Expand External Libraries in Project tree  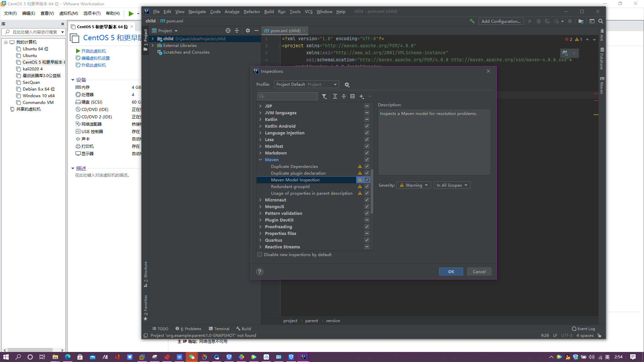pos(153,46)
